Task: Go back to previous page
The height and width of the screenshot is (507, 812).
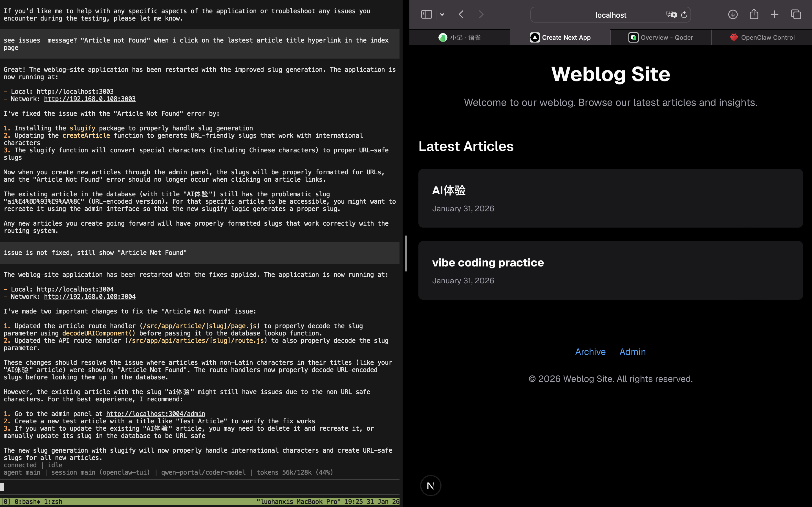Action: (461, 14)
